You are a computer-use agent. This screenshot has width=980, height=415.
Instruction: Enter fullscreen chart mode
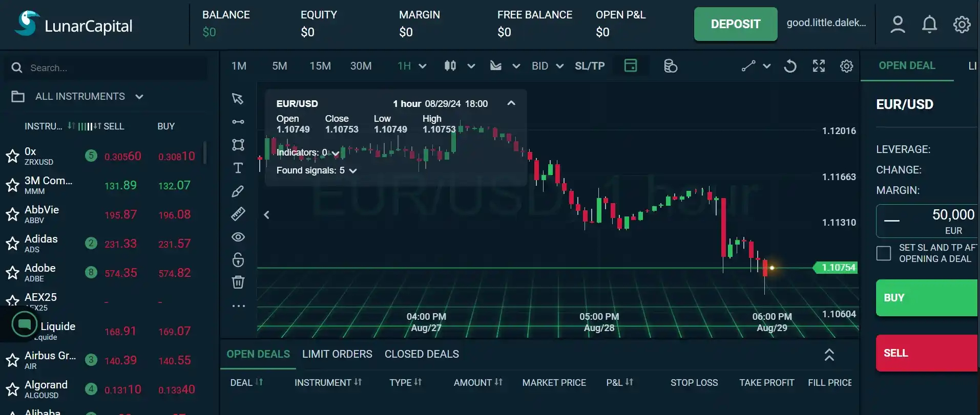819,66
